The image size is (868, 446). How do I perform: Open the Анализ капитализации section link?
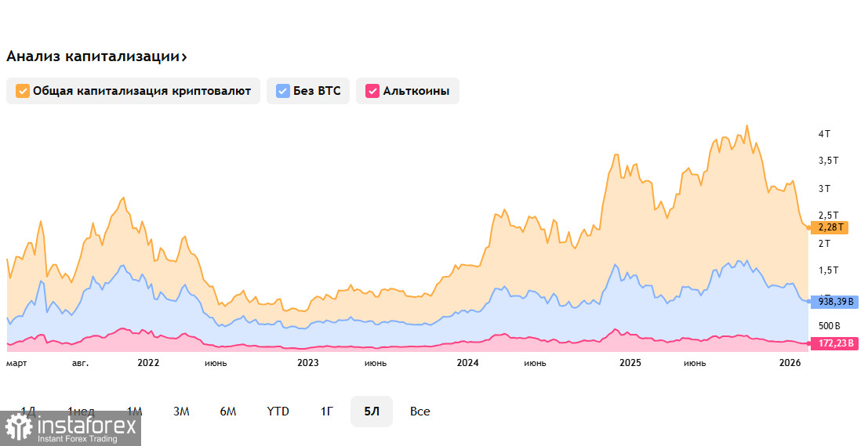click(96, 56)
